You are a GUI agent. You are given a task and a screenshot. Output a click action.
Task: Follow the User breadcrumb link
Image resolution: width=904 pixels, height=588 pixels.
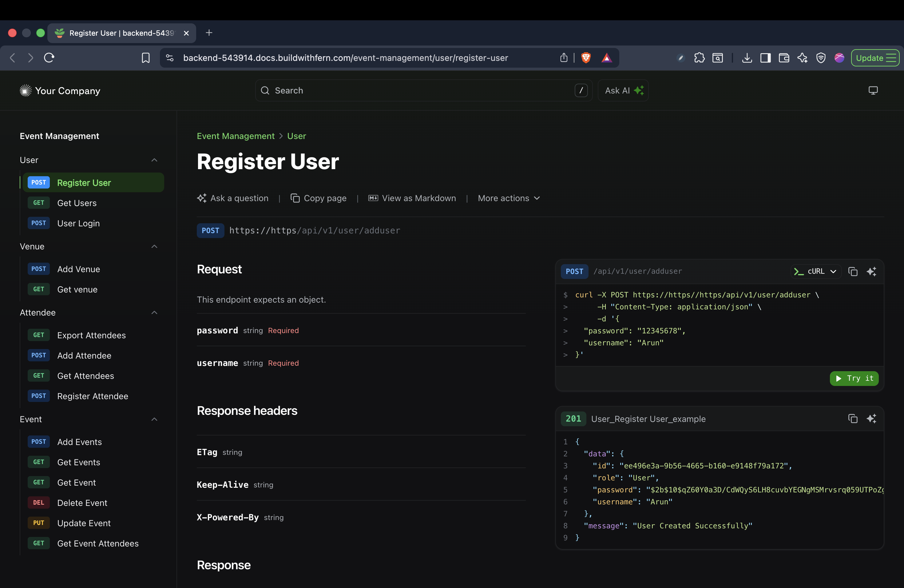pyautogui.click(x=297, y=136)
